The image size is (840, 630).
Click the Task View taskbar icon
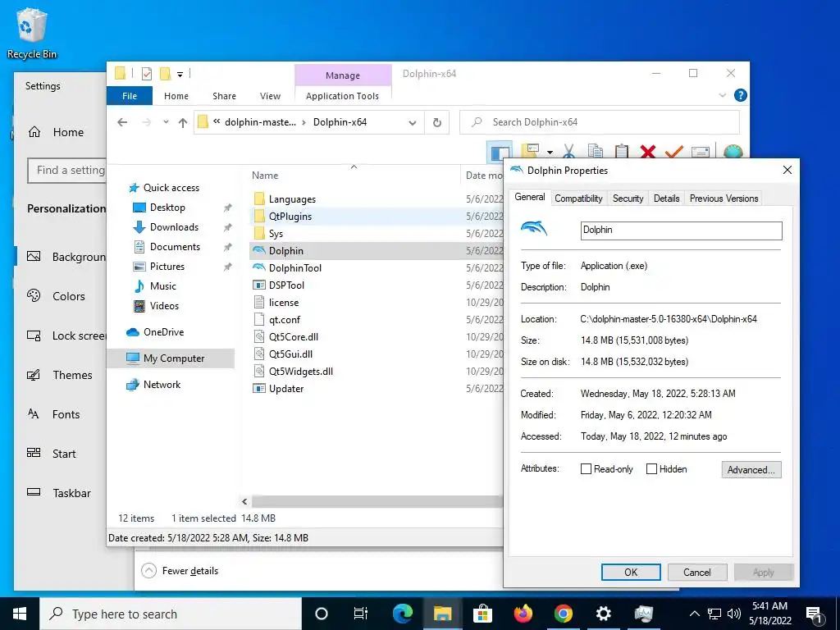(x=361, y=614)
